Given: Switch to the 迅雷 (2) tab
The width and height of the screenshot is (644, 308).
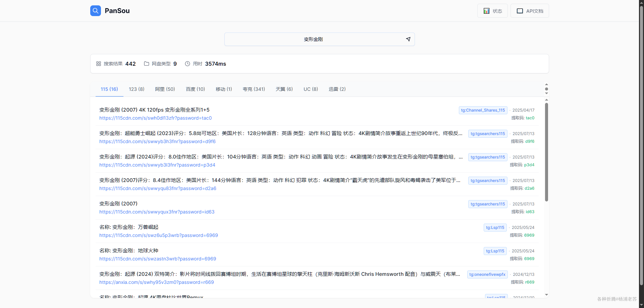Looking at the screenshot, I should pyautogui.click(x=337, y=89).
